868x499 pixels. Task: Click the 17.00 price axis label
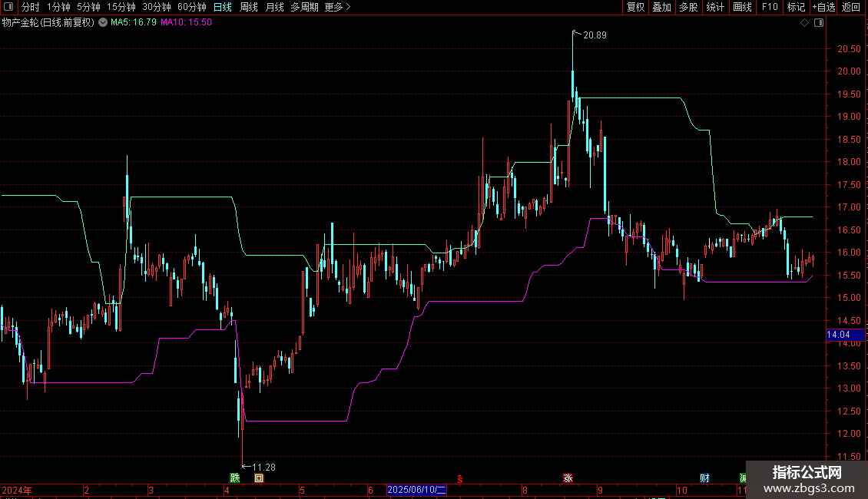[849, 207]
